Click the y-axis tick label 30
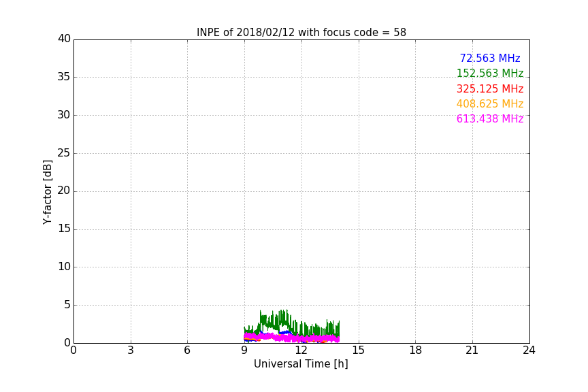The image size is (588, 392). tap(64, 115)
